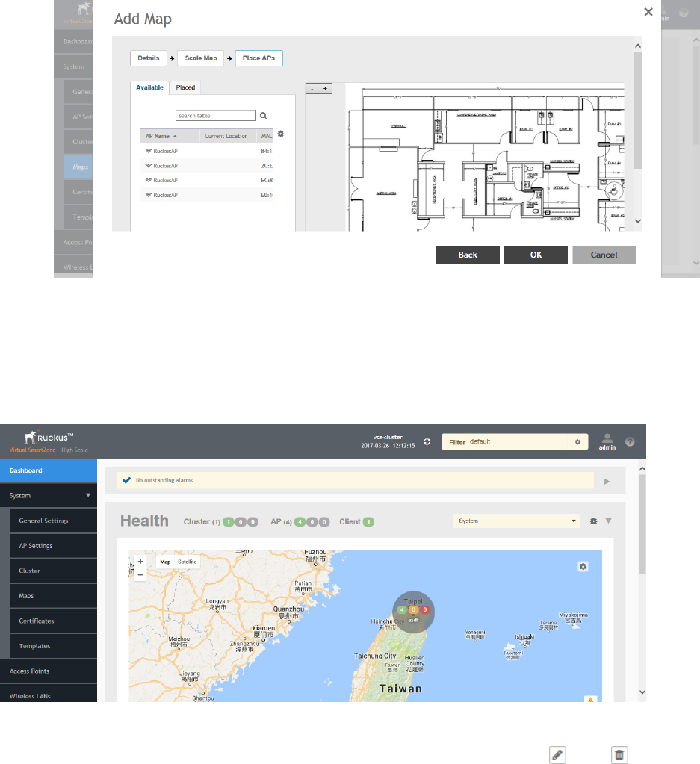Zoom out the Taiwan map
Viewport: 700px width, 764px height.
coord(140,574)
